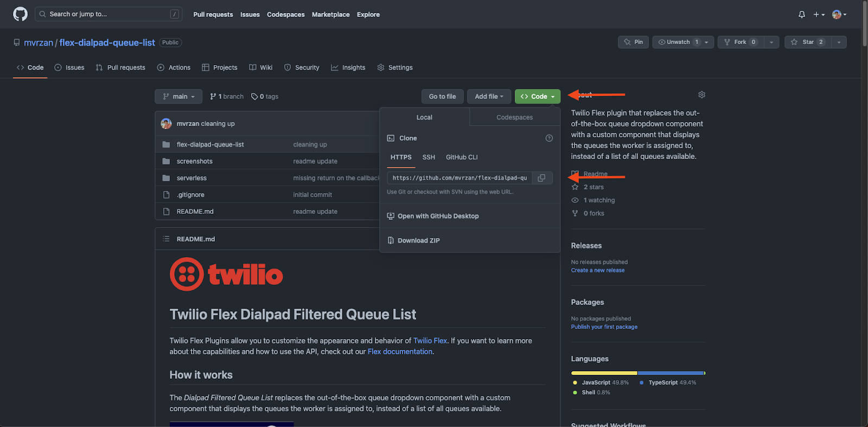This screenshot has height=427, width=868.
Task: Focus the Search or jump to field
Action: pyautogui.click(x=108, y=14)
